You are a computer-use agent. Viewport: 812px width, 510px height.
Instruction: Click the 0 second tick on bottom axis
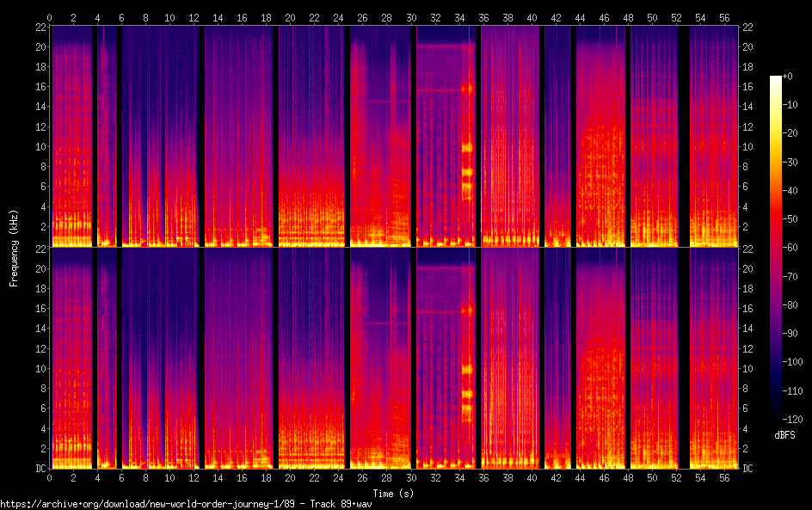[50, 477]
